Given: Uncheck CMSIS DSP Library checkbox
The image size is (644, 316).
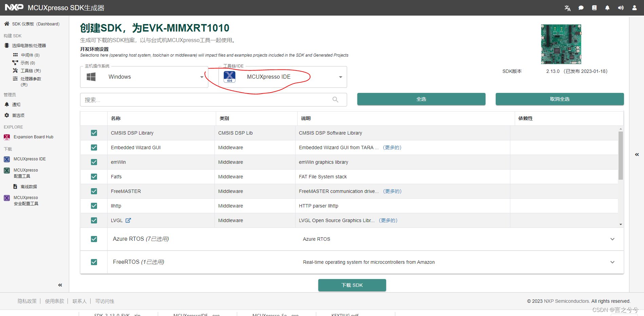Looking at the screenshot, I should tap(94, 133).
